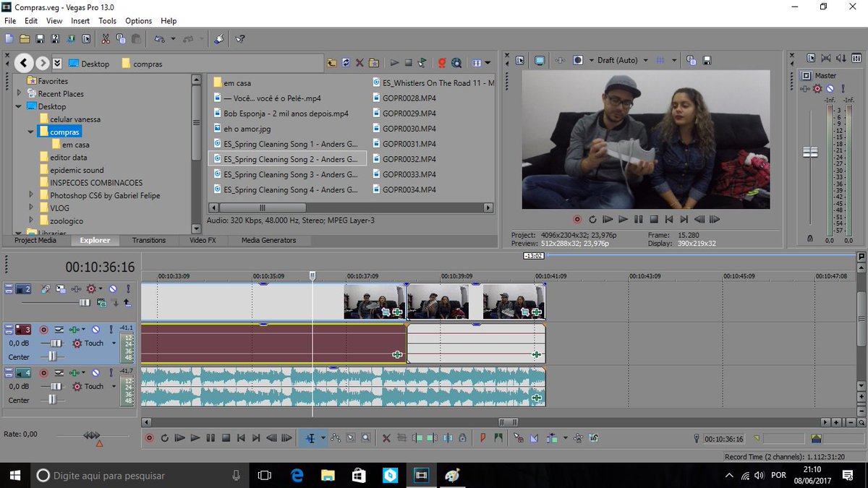868x488 pixels.
Task: Toggle invert phase on audio track 3
Action: tap(59, 330)
